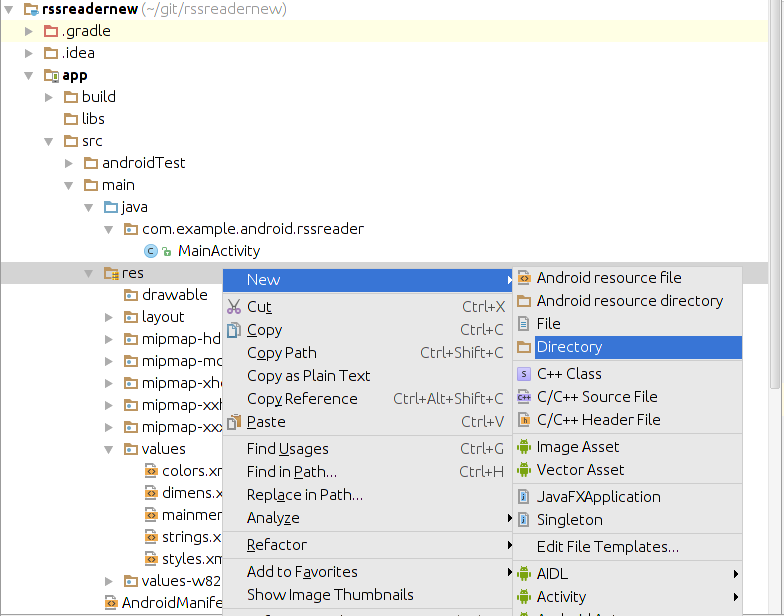784x616 pixels.
Task: Click the app module folder icon
Action: coord(51,76)
